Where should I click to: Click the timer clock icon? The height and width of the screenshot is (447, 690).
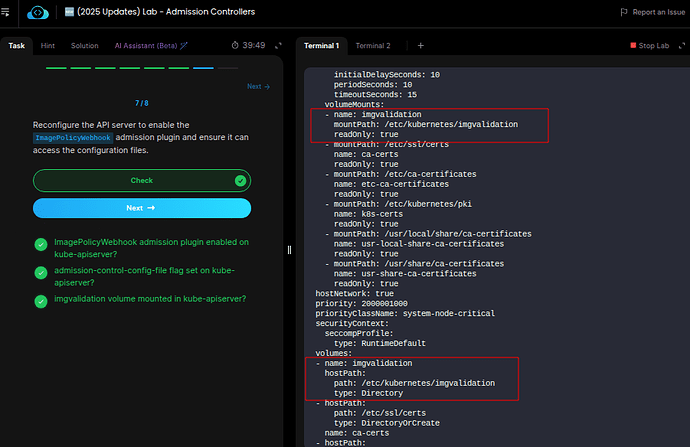coord(234,46)
